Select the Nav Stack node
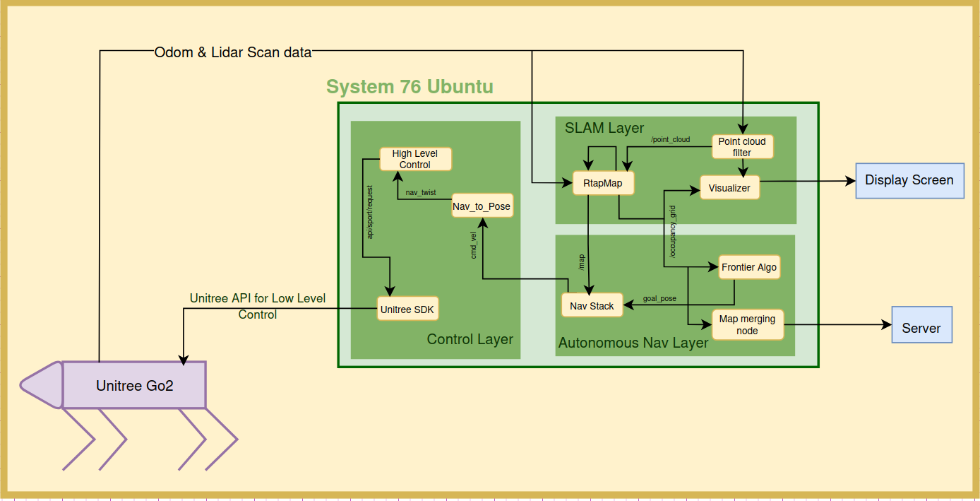Screen dimensions: 980x501 pyautogui.click(x=592, y=305)
